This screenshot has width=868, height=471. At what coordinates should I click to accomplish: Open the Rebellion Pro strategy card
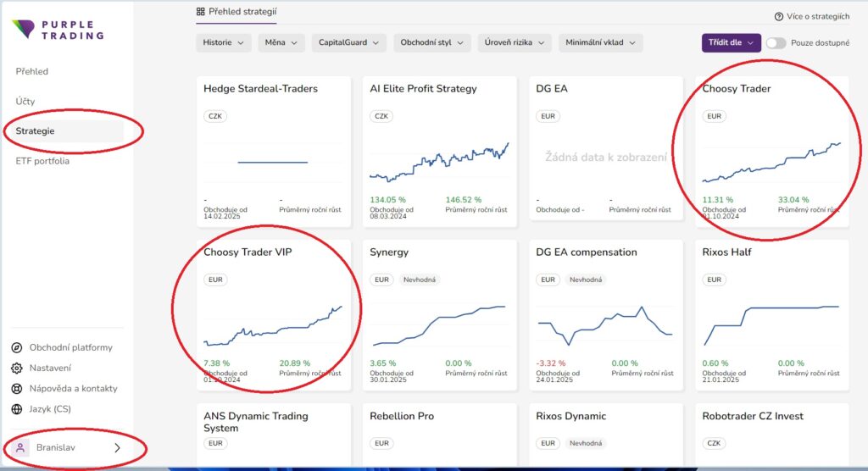pyautogui.click(x=440, y=435)
